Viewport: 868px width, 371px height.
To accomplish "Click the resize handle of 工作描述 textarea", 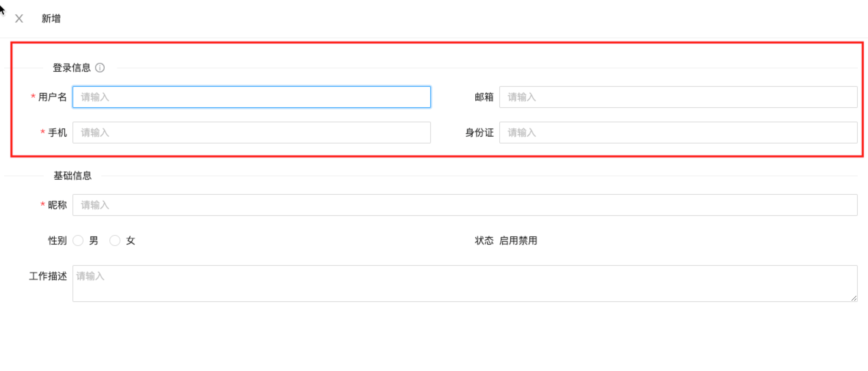I will coord(854,298).
